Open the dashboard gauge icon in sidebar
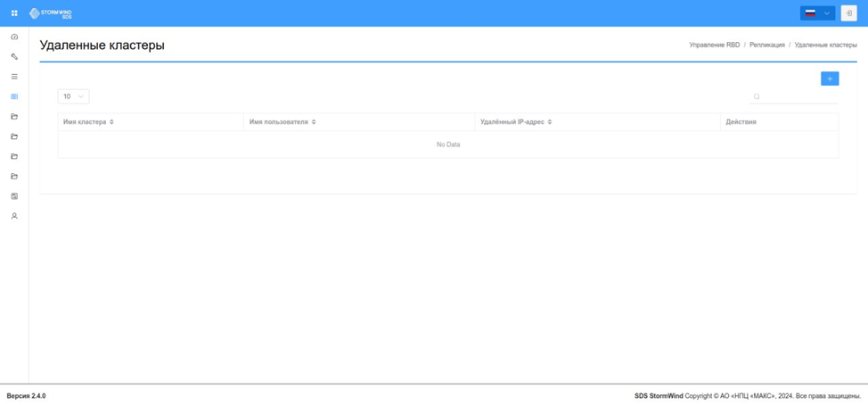868x405 pixels. coord(14,37)
